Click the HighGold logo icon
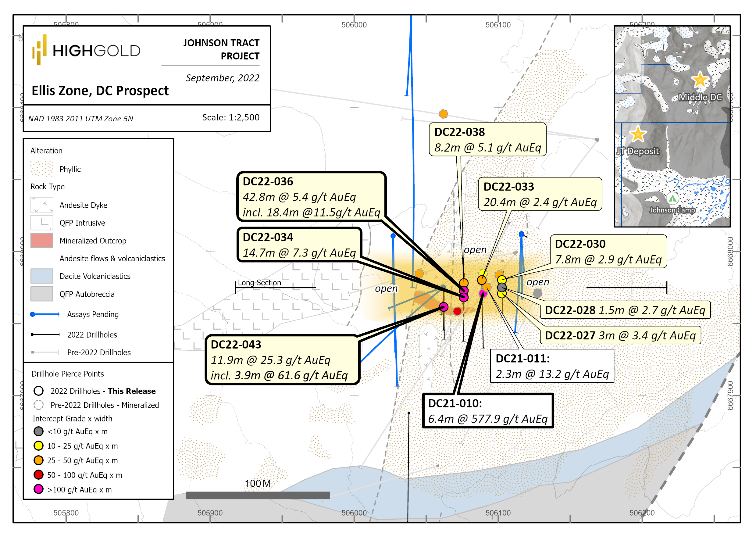This screenshot has width=756, height=533. click(39, 50)
